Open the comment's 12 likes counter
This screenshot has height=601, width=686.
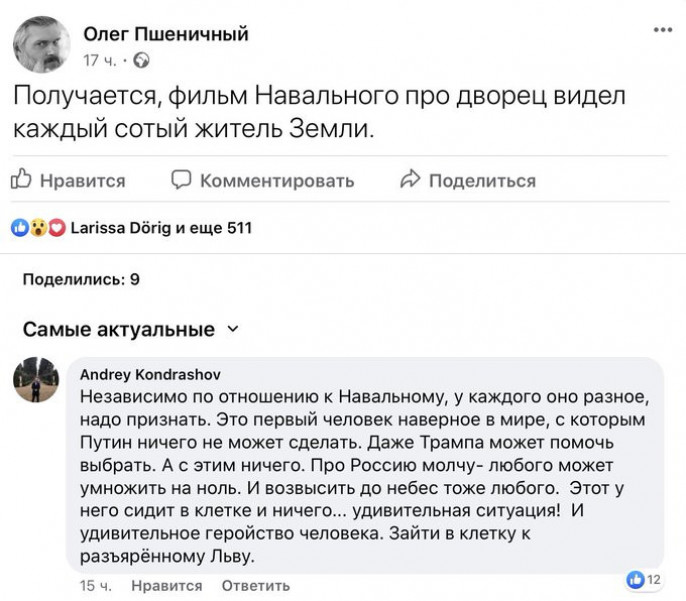[x=643, y=578]
